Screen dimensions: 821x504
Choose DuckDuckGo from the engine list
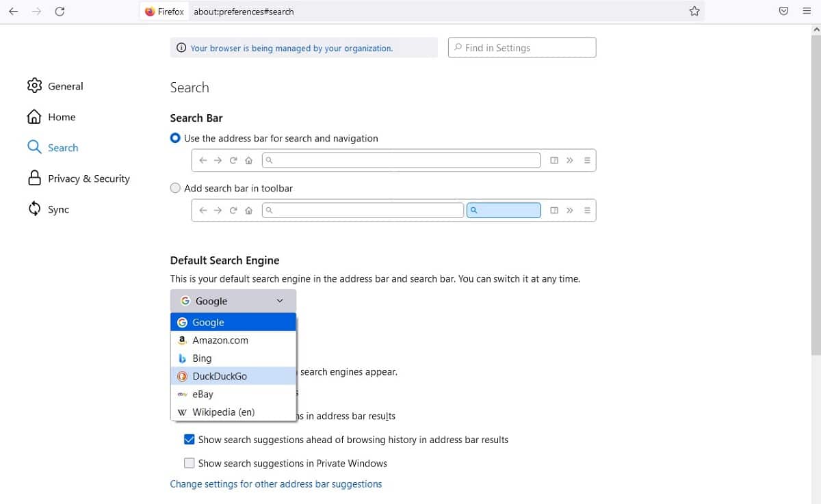coord(233,376)
